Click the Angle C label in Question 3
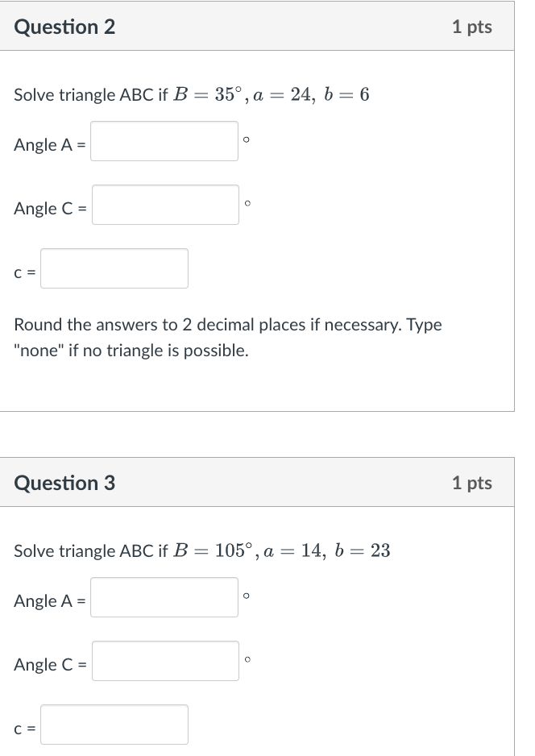535x756 pixels. pyautogui.click(x=48, y=663)
